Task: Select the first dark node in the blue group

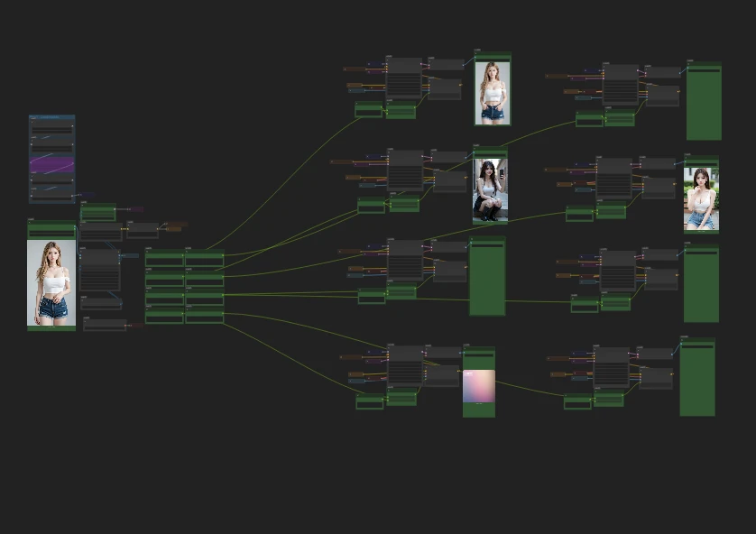Action: tap(51, 128)
